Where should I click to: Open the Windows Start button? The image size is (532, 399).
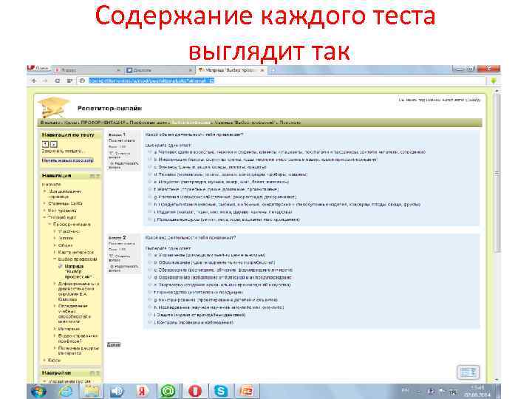pyautogui.click(x=38, y=392)
